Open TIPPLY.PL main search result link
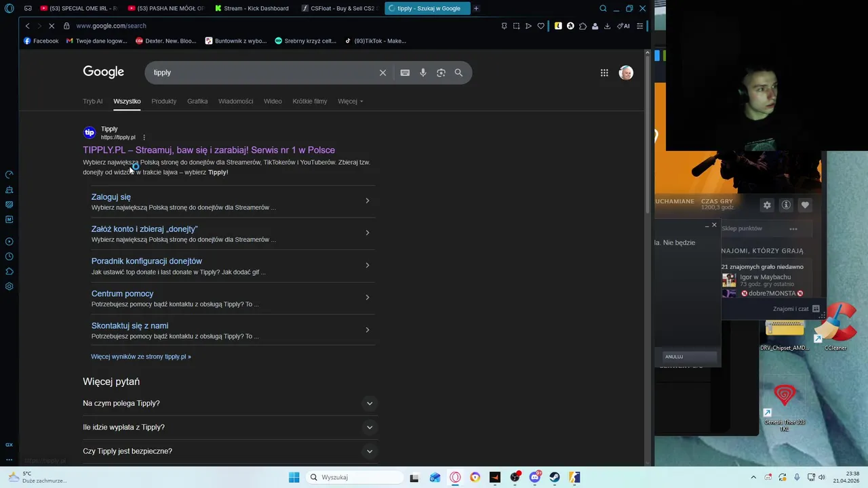Viewport: 868px width, 488px height. pos(209,150)
